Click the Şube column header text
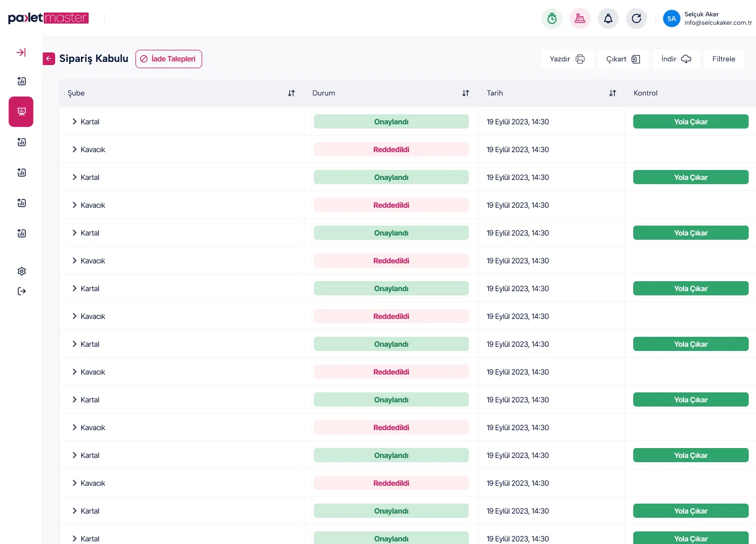Image resolution: width=756 pixels, height=544 pixels. (76, 93)
